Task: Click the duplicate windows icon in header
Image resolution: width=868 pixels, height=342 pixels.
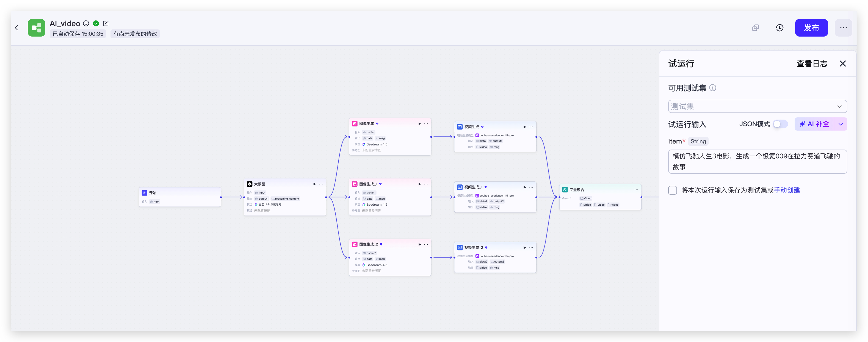Action: (756, 28)
